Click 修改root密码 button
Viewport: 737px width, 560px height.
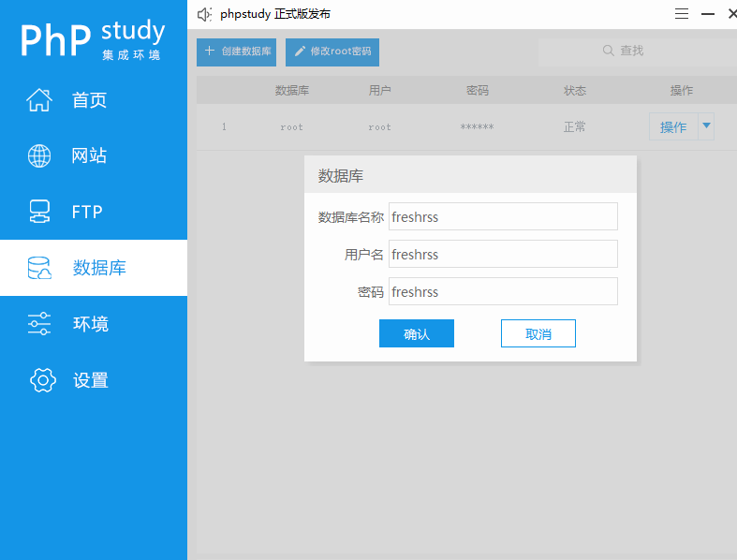(x=332, y=52)
